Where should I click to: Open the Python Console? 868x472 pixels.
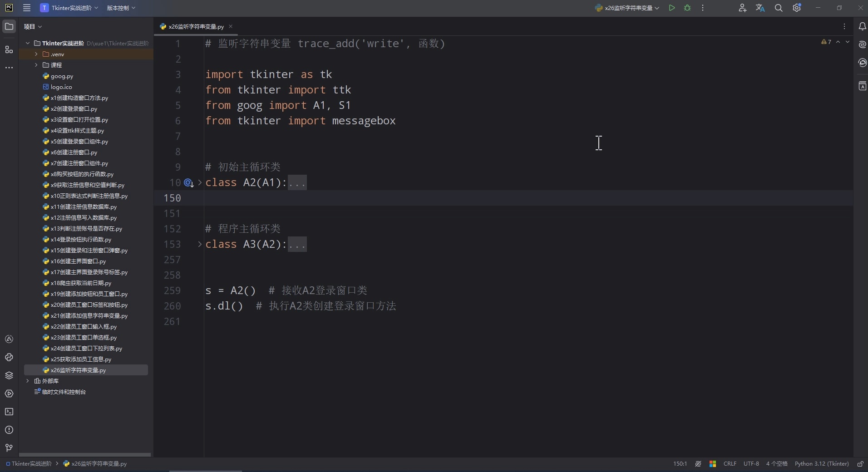pos(9,358)
